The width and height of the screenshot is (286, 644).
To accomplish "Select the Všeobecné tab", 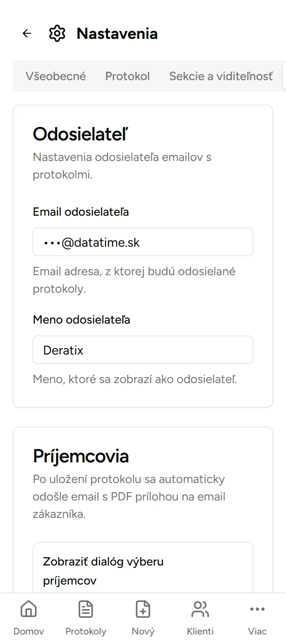I will click(56, 76).
